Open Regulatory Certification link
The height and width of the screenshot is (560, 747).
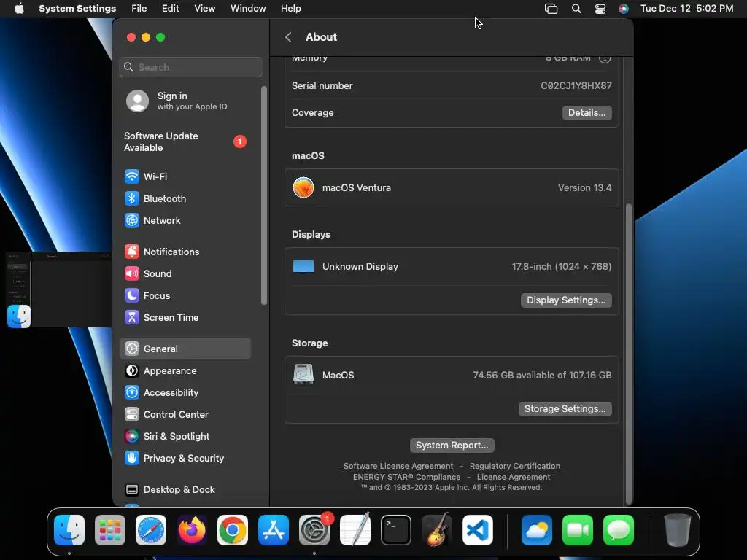tap(515, 466)
